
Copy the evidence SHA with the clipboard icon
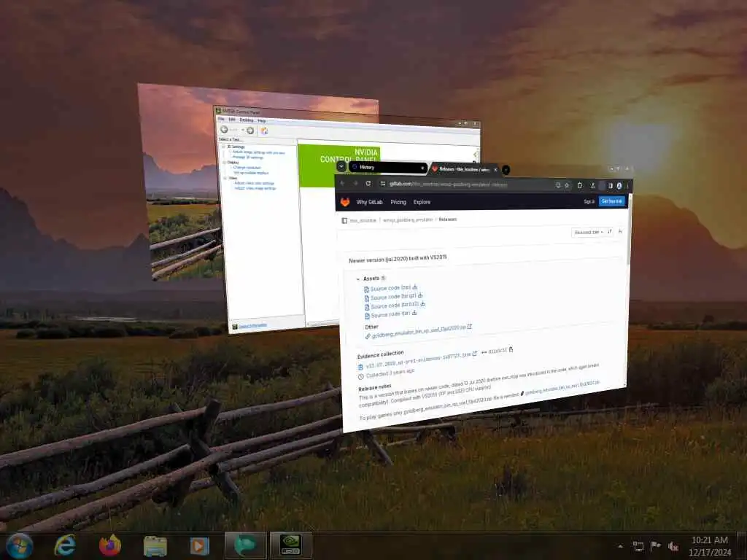click(x=511, y=349)
